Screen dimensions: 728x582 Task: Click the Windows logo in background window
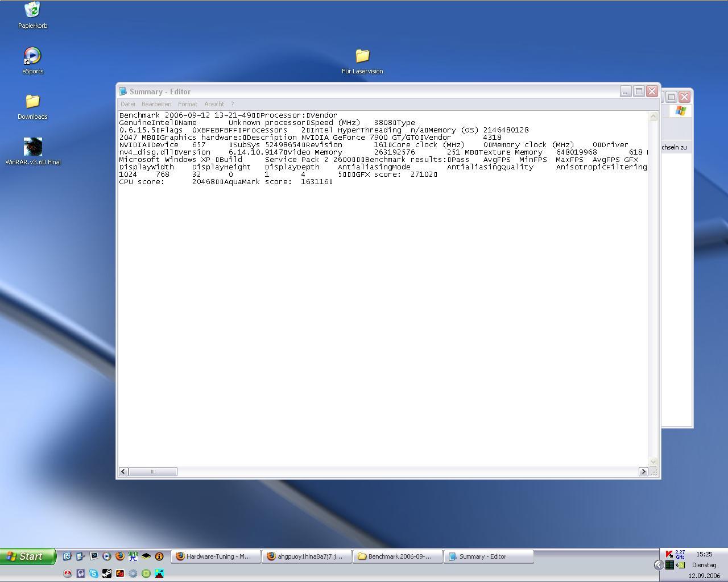coord(680,111)
